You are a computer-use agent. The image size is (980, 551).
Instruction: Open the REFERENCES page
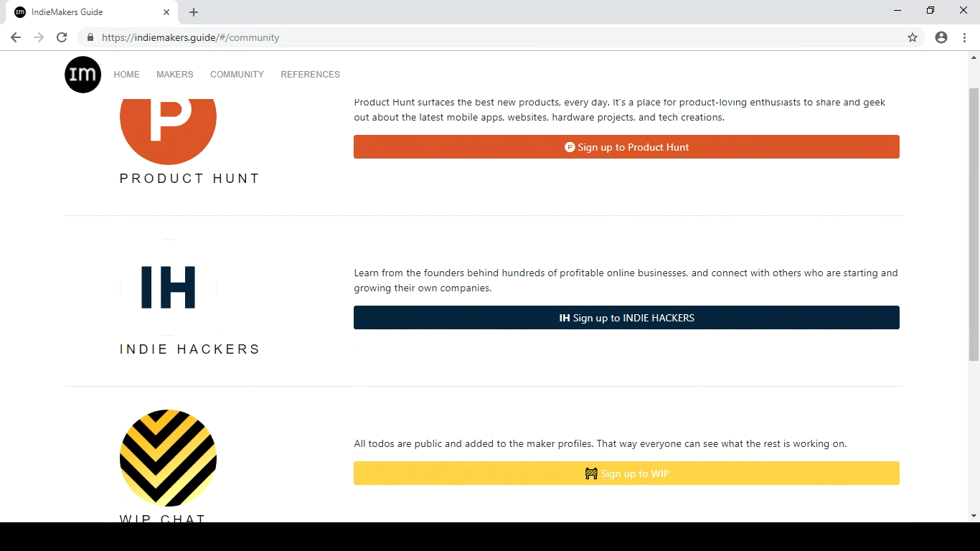pyautogui.click(x=310, y=75)
